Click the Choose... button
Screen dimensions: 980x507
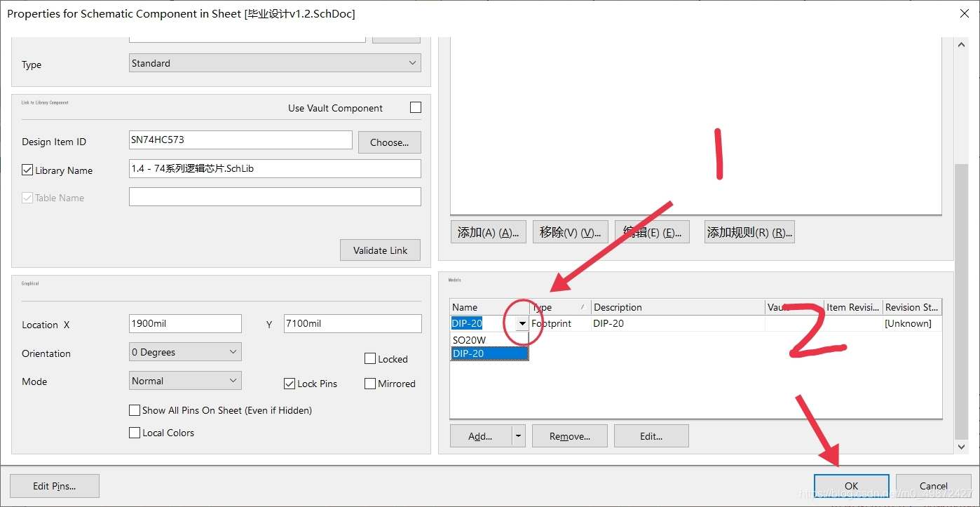tap(389, 142)
